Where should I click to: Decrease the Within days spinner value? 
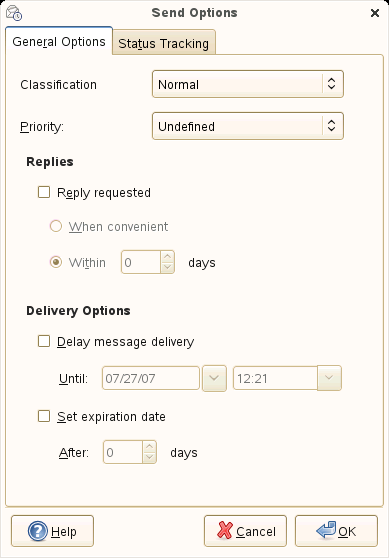point(167,267)
